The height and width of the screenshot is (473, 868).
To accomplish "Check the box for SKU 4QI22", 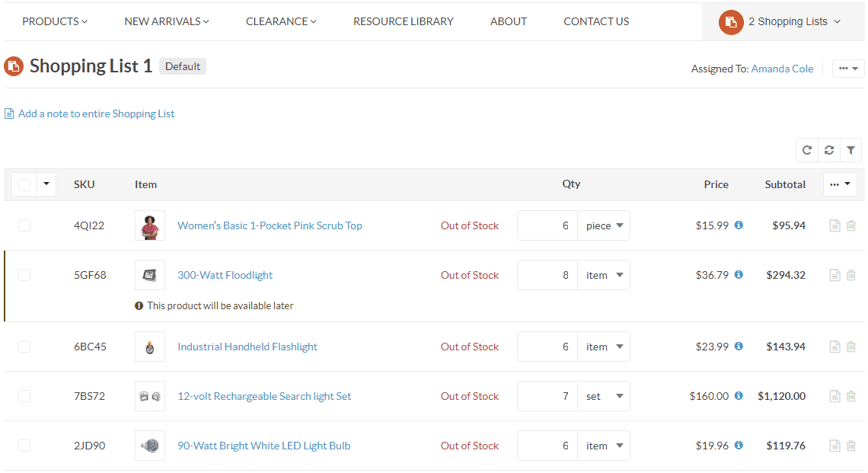I will (x=24, y=225).
